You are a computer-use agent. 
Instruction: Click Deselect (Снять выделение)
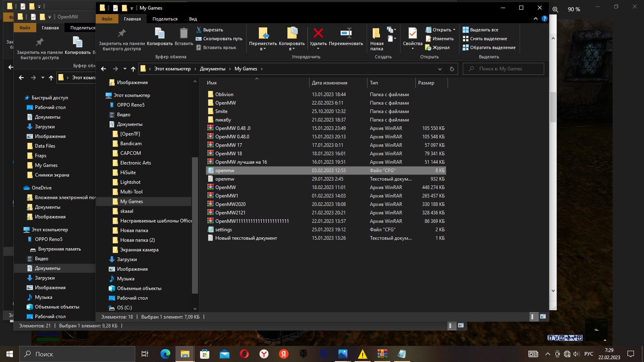pos(485,39)
